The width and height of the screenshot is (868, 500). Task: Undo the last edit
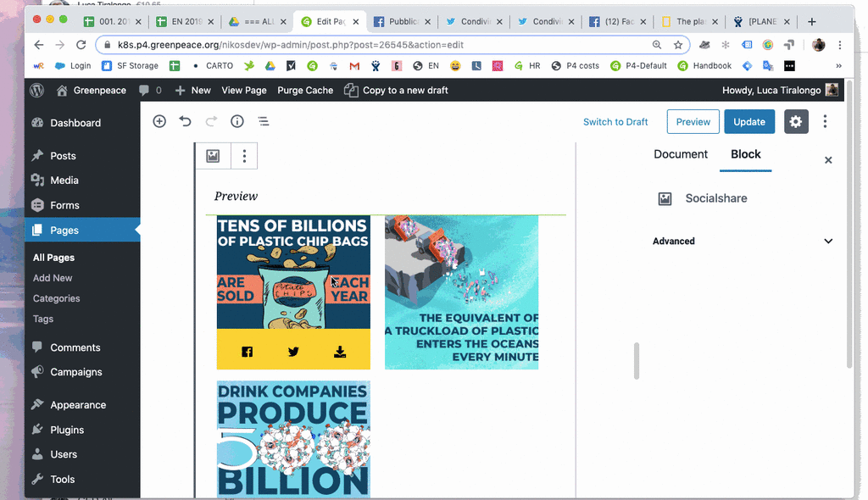(x=185, y=121)
